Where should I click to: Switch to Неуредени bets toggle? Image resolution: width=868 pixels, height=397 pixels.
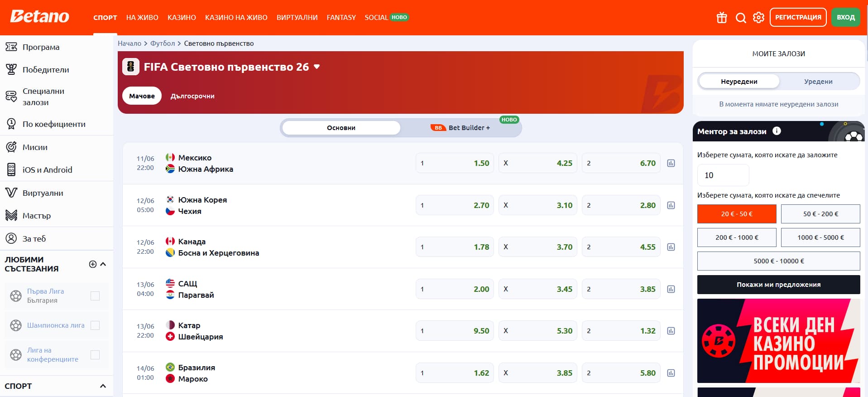[x=739, y=82]
